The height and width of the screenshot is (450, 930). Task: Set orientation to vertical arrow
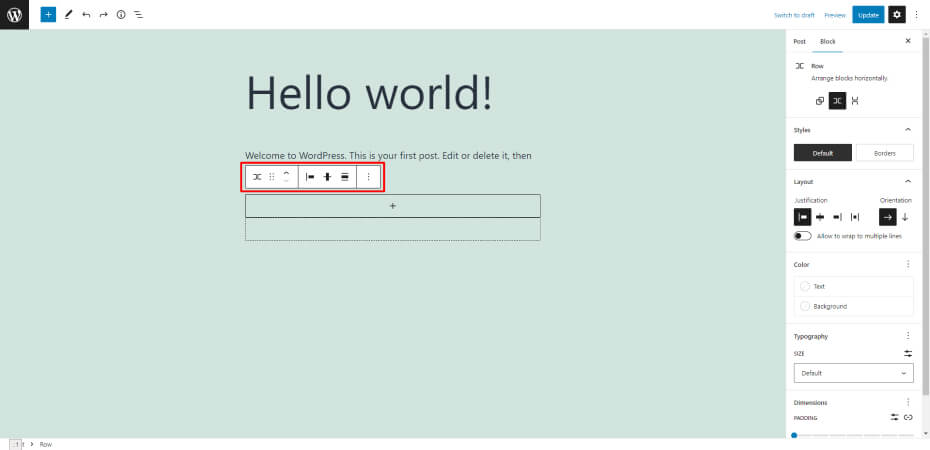click(905, 217)
